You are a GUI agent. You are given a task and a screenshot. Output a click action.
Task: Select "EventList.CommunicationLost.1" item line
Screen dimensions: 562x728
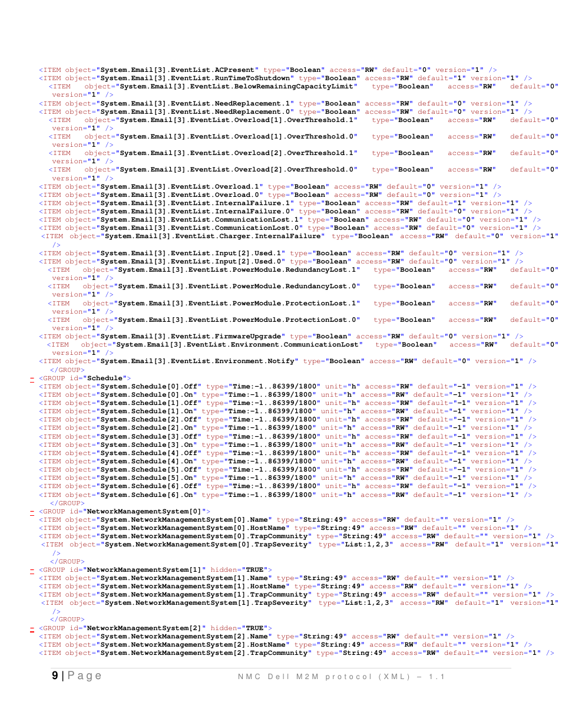pyautogui.click(x=290, y=219)
